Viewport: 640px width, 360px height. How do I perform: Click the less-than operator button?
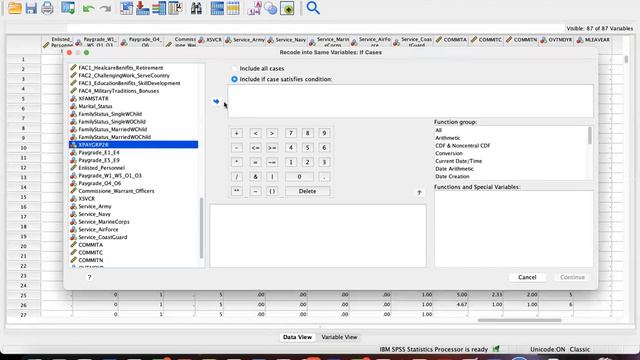coord(256,133)
